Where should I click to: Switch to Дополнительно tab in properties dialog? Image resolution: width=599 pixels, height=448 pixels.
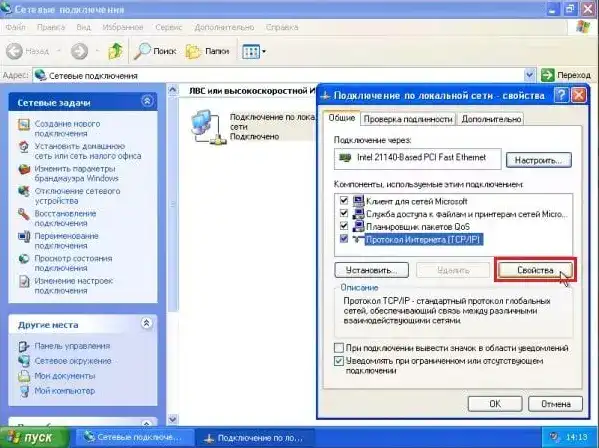(x=491, y=119)
